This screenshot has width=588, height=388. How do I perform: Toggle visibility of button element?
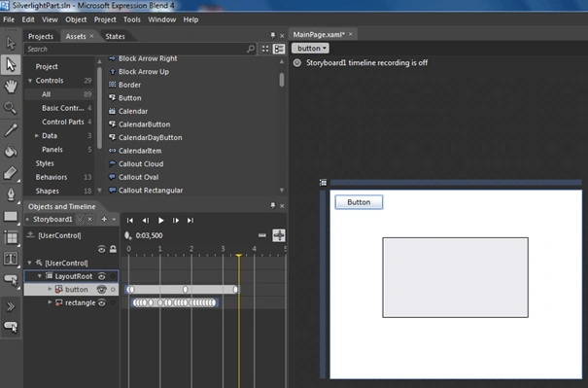coord(102,290)
